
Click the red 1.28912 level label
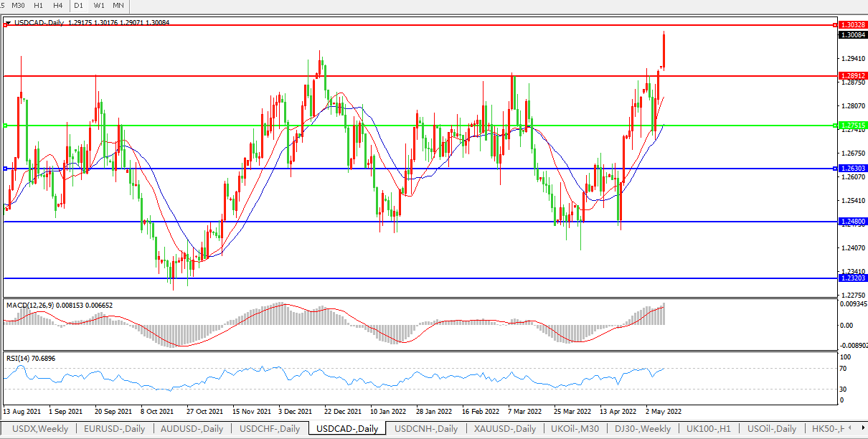coord(851,75)
